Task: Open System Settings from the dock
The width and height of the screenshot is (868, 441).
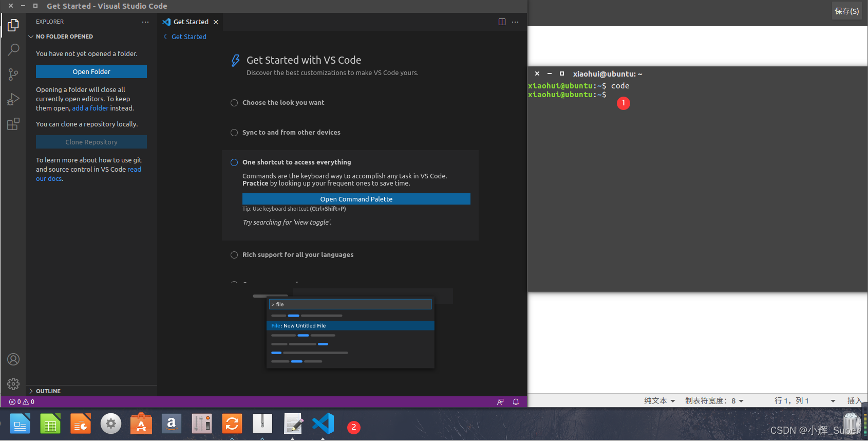Action: [111, 424]
